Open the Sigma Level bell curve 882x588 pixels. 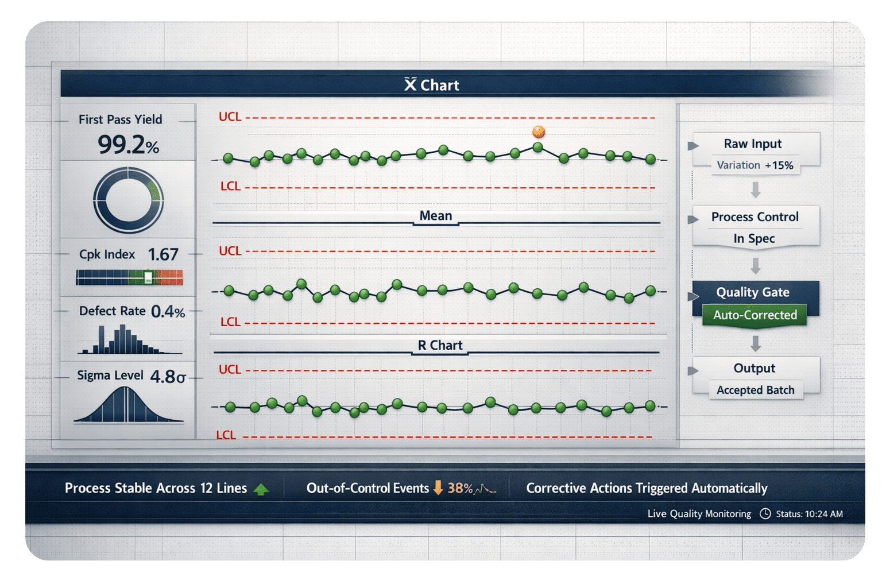pos(129,405)
